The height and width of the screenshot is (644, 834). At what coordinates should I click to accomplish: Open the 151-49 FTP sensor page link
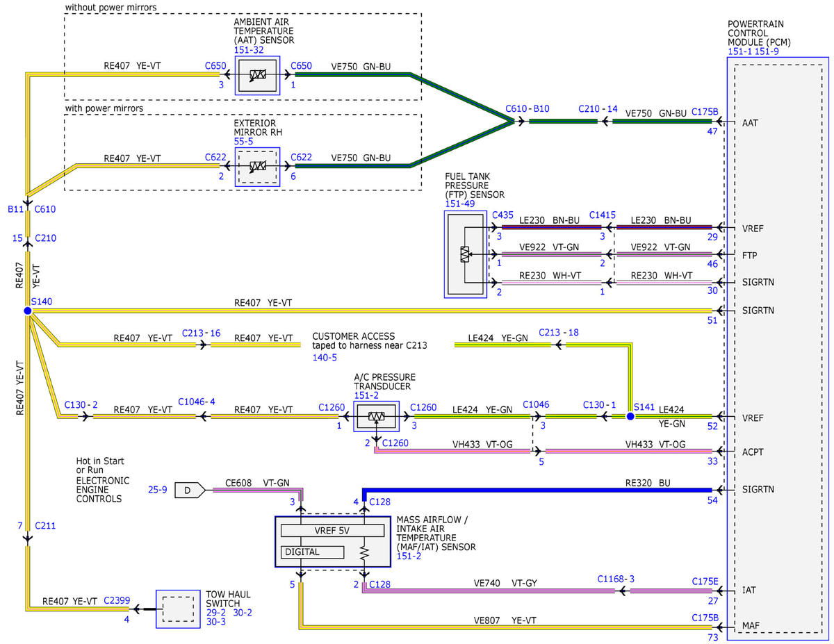click(x=459, y=204)
